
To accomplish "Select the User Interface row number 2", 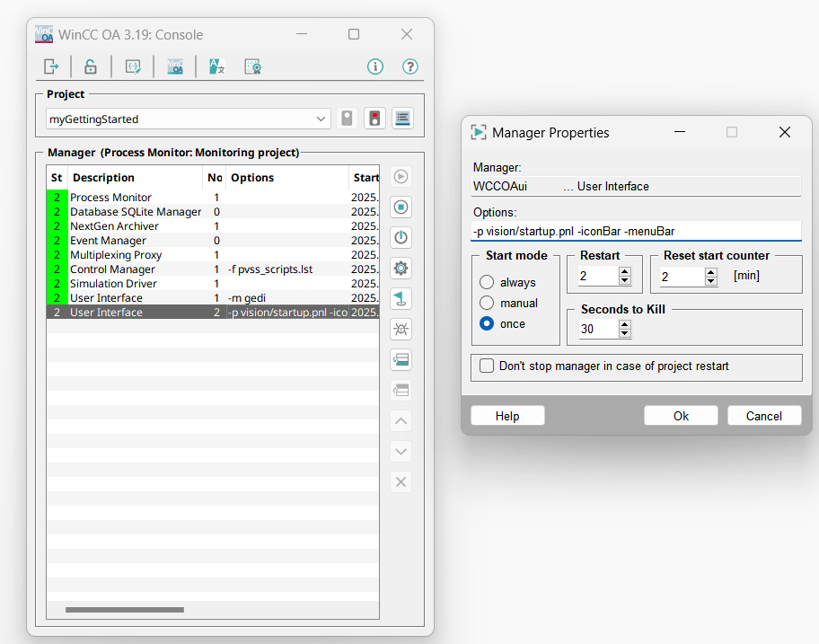I will point(213,313).
